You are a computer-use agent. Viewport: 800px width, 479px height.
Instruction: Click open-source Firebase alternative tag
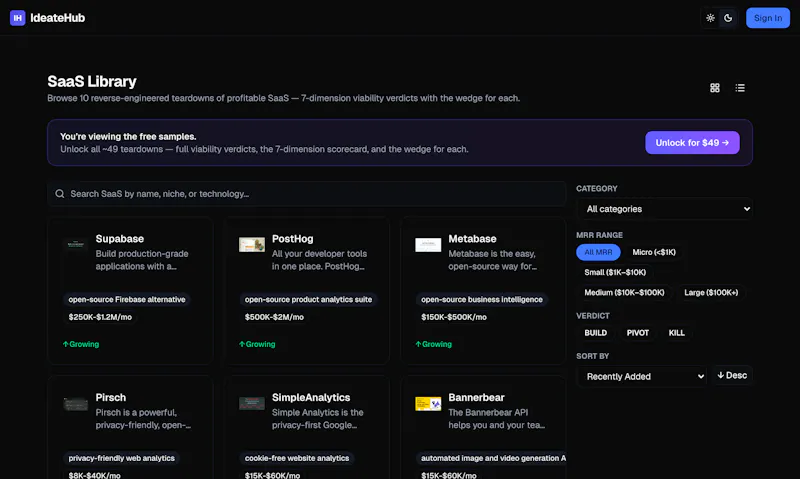coord(127,299)
